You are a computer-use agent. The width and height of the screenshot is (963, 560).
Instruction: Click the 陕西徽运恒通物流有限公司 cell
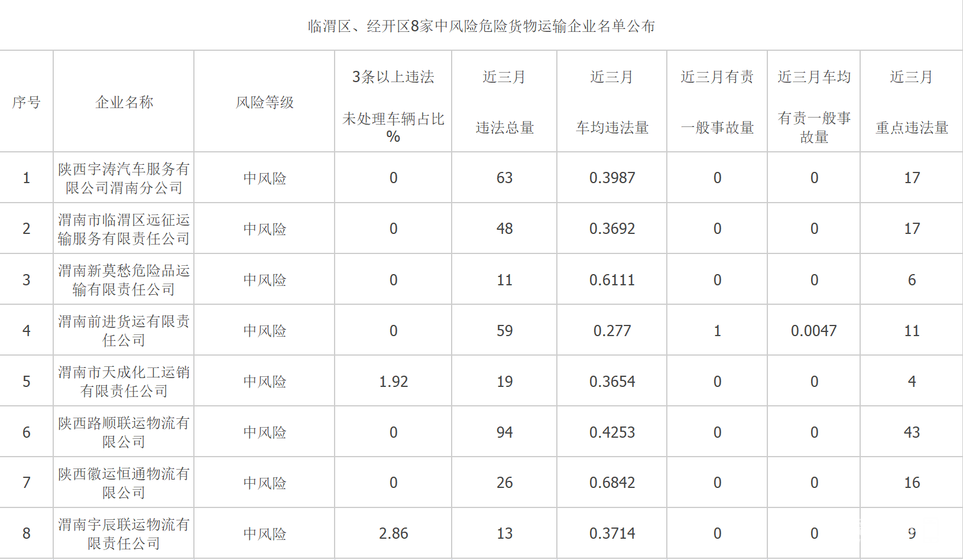[124, 483]
